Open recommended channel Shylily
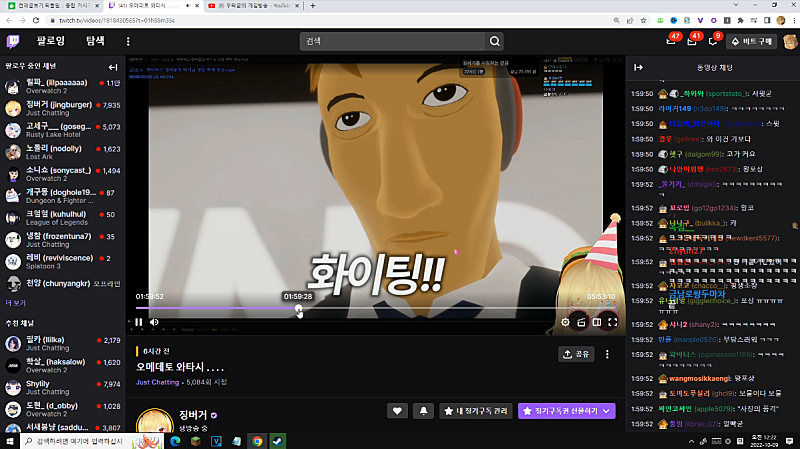This screenshot has height=449, width=800. point(62,387)
